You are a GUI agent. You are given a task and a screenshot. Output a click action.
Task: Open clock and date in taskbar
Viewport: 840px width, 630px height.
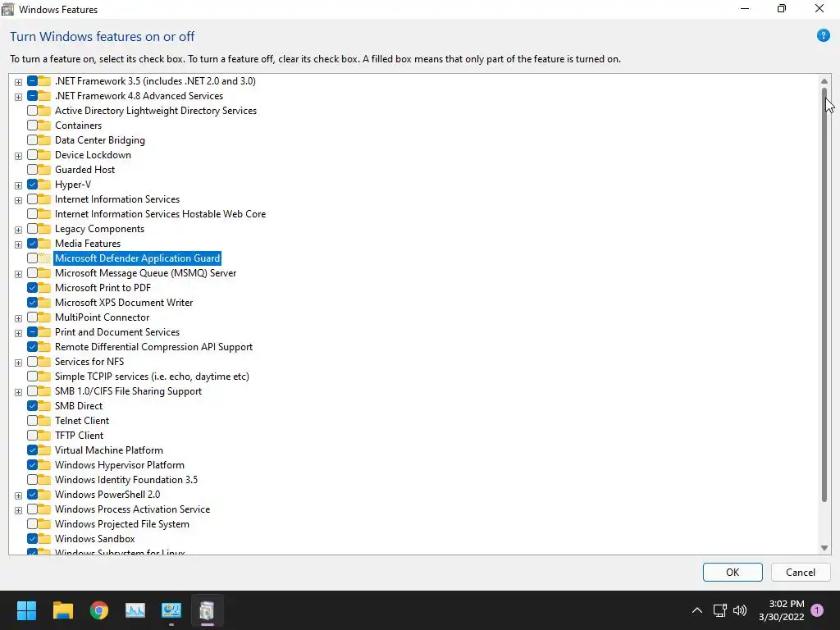click(x=781, y=610)
